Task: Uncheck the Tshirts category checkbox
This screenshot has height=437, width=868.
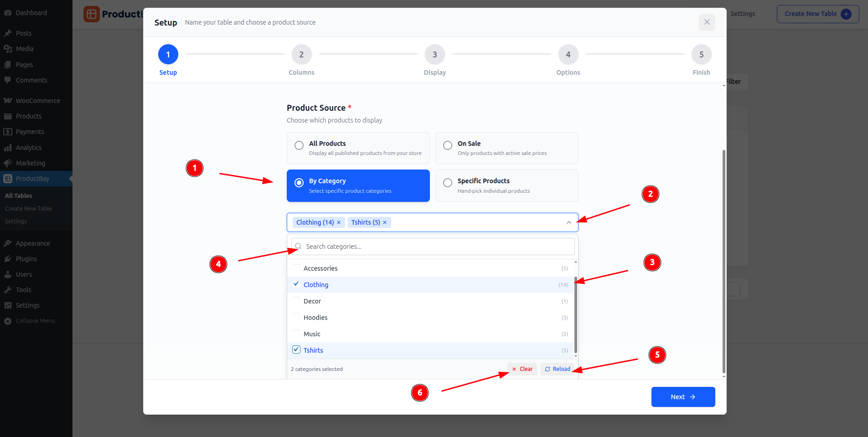Action: point(296,350)
